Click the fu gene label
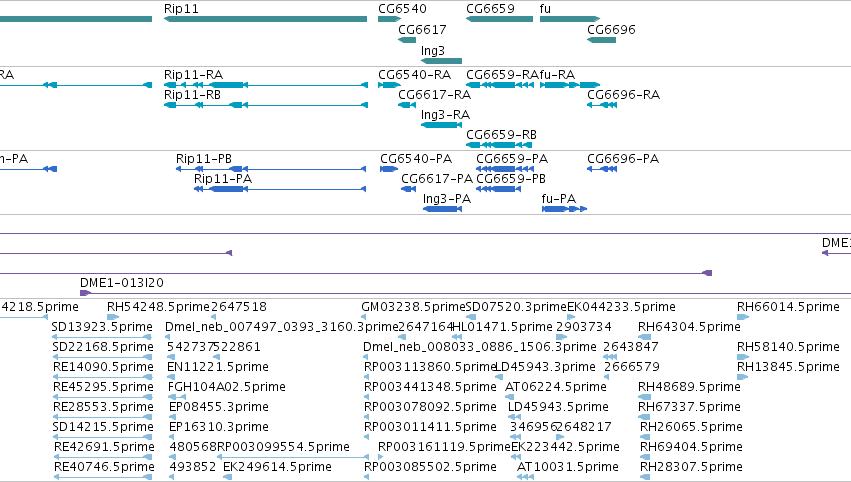Screen dimensions: 851x482 (x=545, y=9)
